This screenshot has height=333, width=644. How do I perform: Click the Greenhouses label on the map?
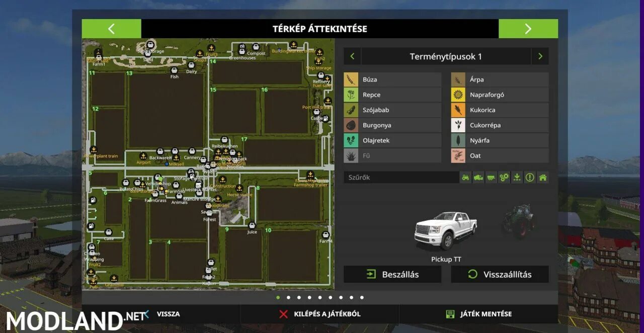tap(243, 58)
